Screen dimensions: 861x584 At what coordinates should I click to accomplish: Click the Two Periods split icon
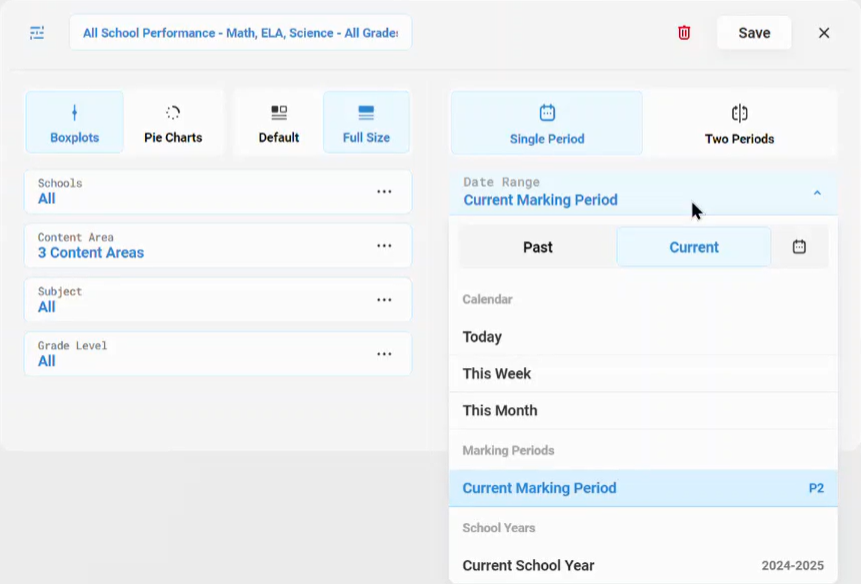(740, 113)
